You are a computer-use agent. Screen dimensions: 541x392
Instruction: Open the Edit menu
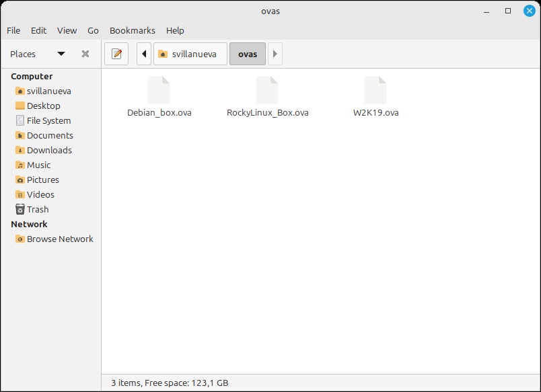pyautogui.click(x=38, y=31)
